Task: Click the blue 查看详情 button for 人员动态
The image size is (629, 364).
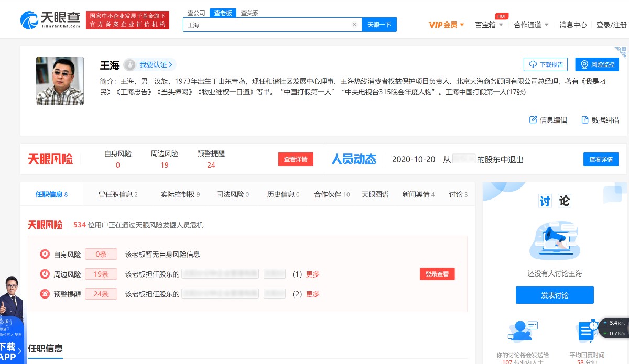Action: 601,159
